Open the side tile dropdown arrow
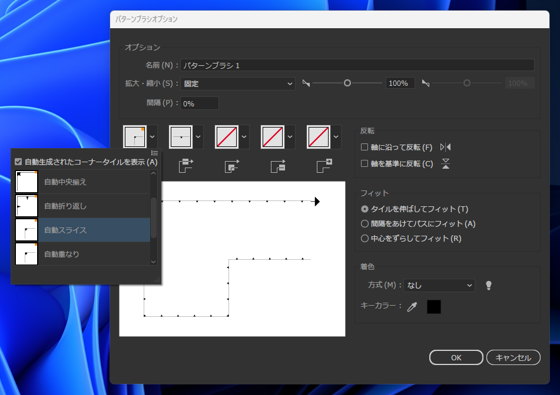The height and width of the screenshot is (395, 560). pos(198,136)
